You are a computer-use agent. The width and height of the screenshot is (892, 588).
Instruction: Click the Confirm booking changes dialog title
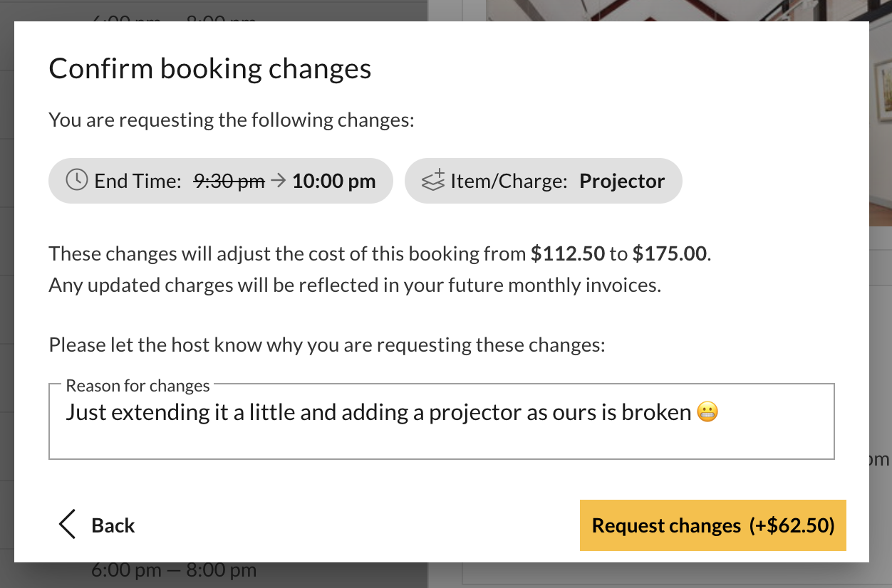click(x=209, y=68)
